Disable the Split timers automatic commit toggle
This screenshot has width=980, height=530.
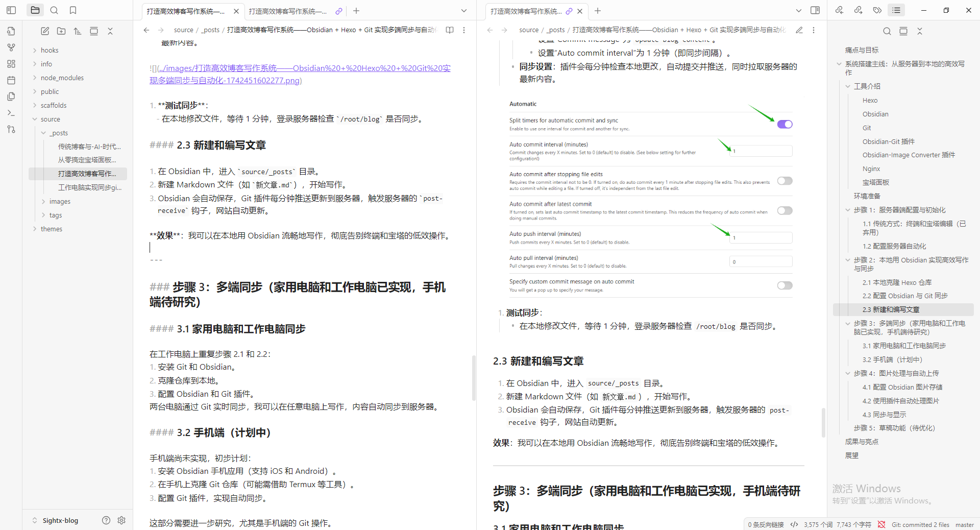click(x=785, y=124)
